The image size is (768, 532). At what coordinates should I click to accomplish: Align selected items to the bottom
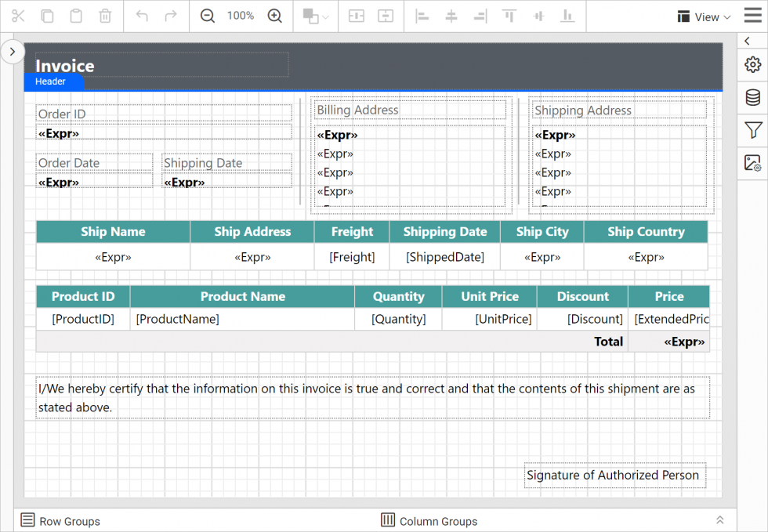pyautogui.click(x=567, y=16)
